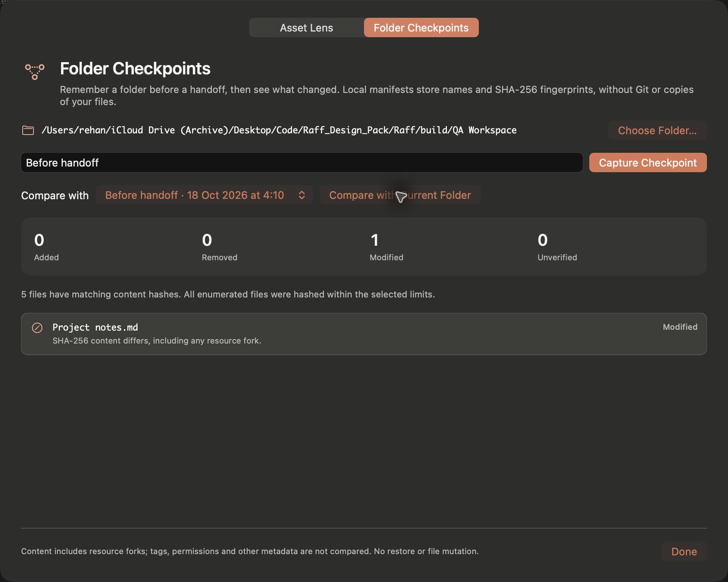The image size is (728, 582).
Task: Focus the checkpoint name field 'Before handoff'
Action: click(302, 162)
